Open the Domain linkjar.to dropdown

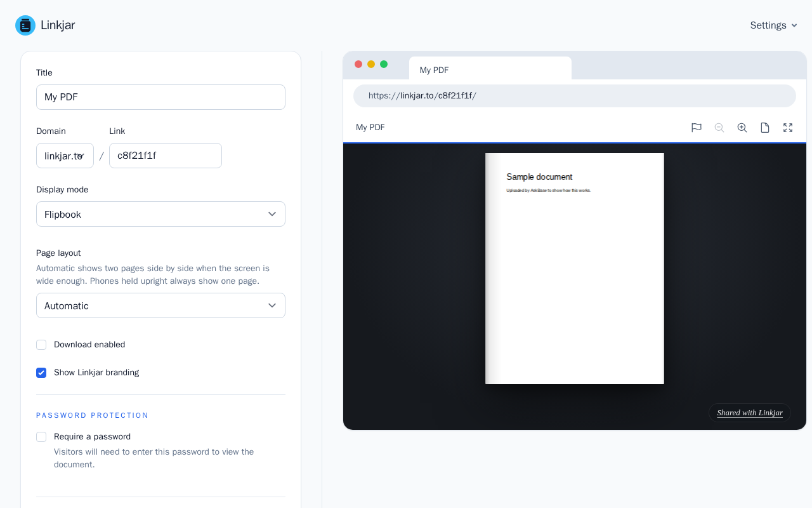65,156
